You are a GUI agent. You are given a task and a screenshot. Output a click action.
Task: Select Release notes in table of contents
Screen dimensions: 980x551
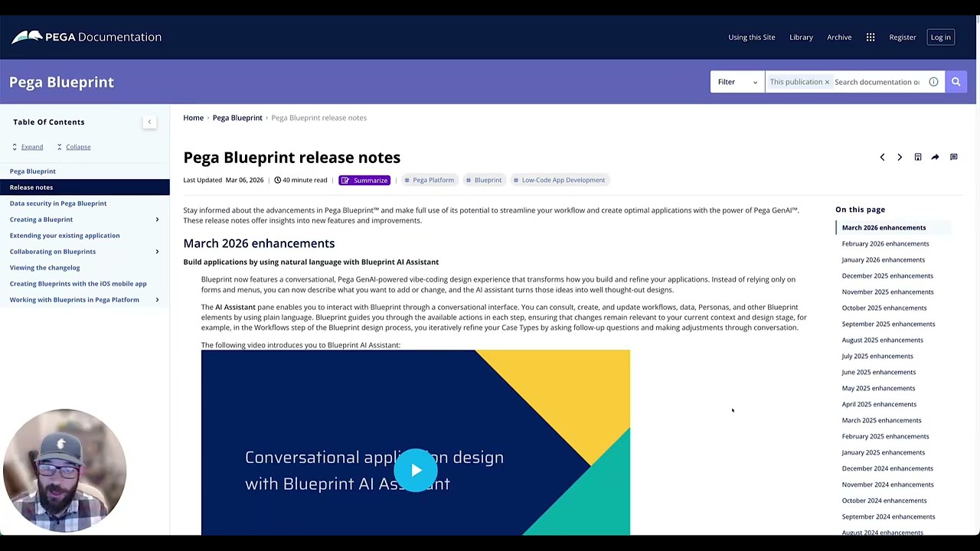tap(84, 187)
